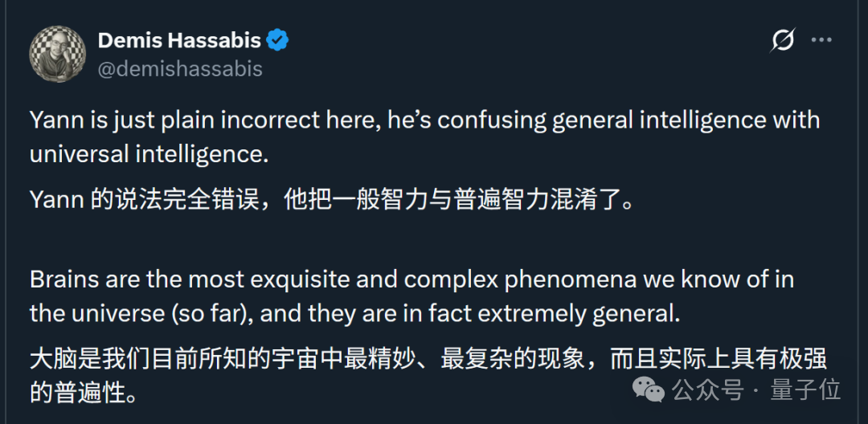Open the @demishassabis handle link
The width and height of the screenshot is (868, 424).
(x=180, y=69)
